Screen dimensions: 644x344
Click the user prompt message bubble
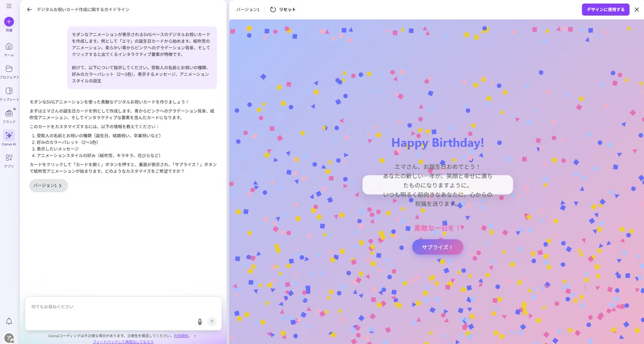coord(142,57)
